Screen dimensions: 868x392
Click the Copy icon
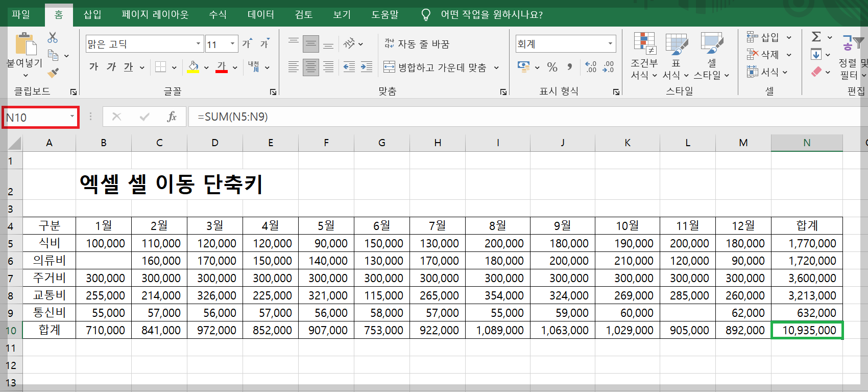(x=53, y=55)
